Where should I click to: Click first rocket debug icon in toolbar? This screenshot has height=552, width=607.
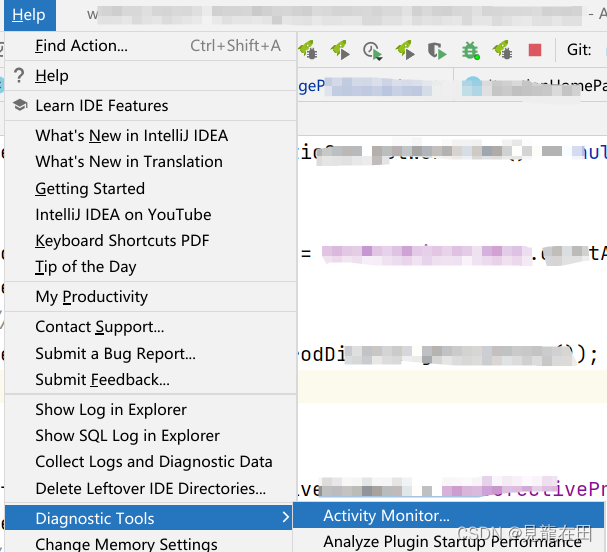click(x=308, y=50)
